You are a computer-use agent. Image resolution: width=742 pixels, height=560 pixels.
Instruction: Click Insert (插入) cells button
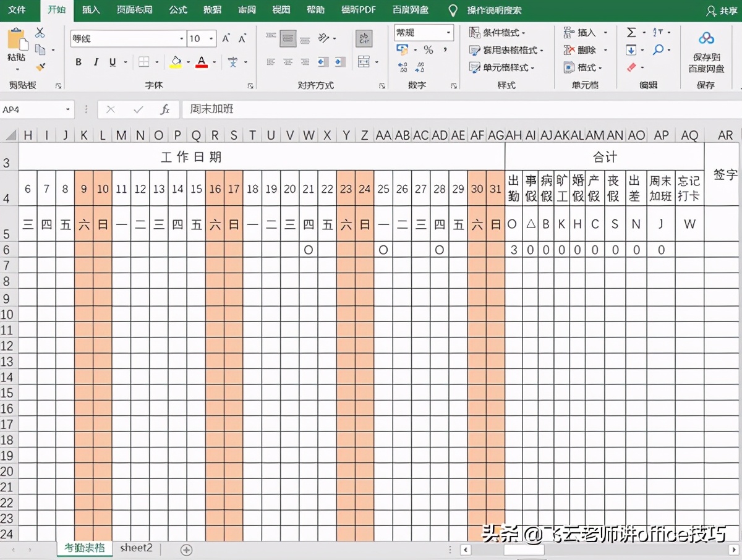(x=585, y=33)
